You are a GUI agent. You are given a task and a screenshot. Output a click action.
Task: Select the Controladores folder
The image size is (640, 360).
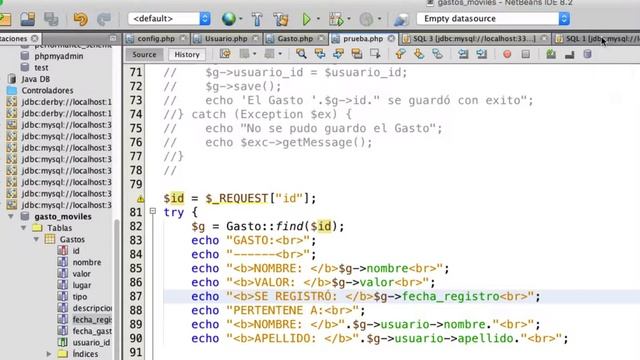pyautogui.click(x=47, y=90)
